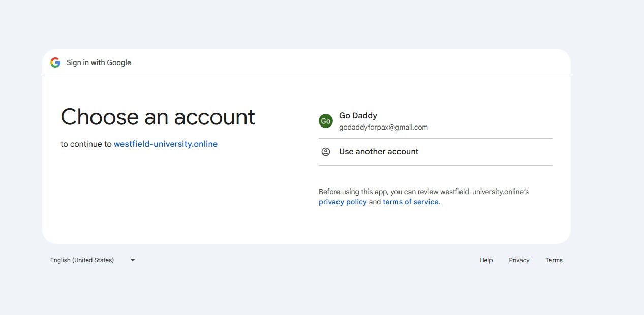
Task: Open the westfield-university.online link
Action: 166,144
